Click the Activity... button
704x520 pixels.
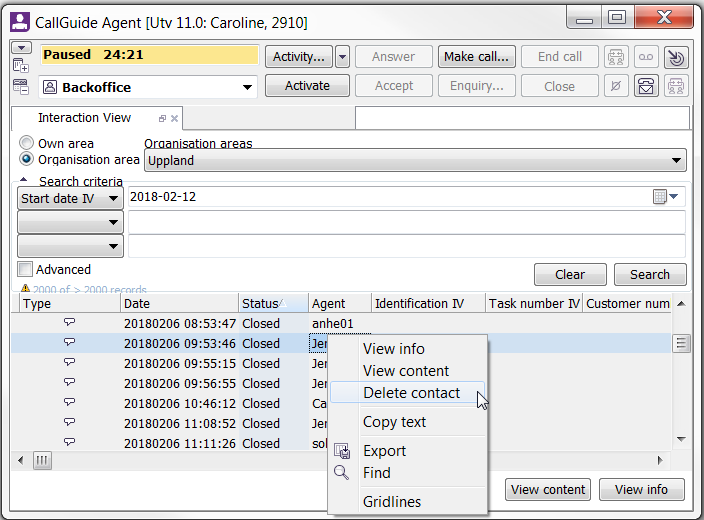click(x=299, y=57)
